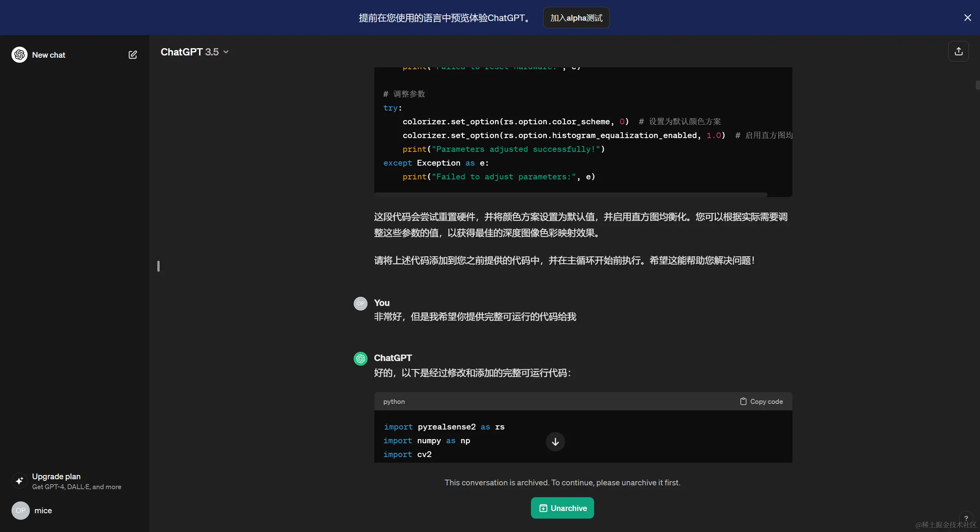Click the page vertical scrollbar thumb
980x532 pixels.
(x=977, y=85)
